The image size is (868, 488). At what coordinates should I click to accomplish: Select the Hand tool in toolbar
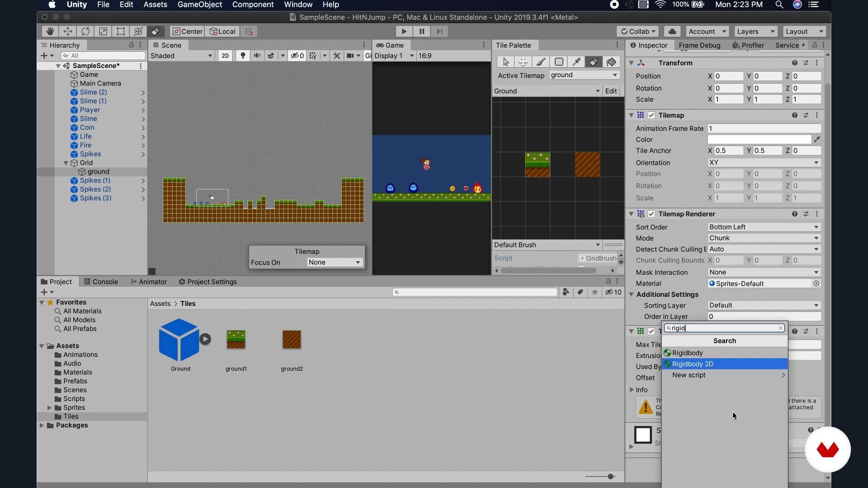coord(50,31)
